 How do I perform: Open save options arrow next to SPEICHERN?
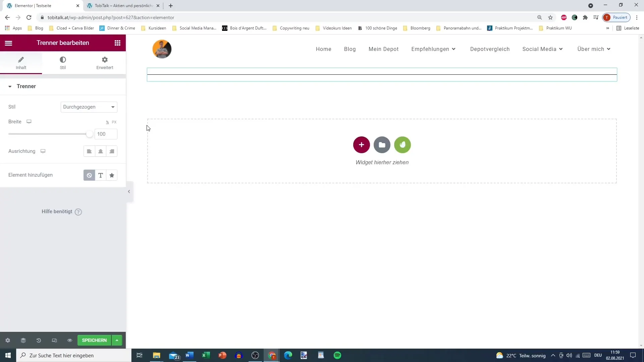tap(117, 341)
